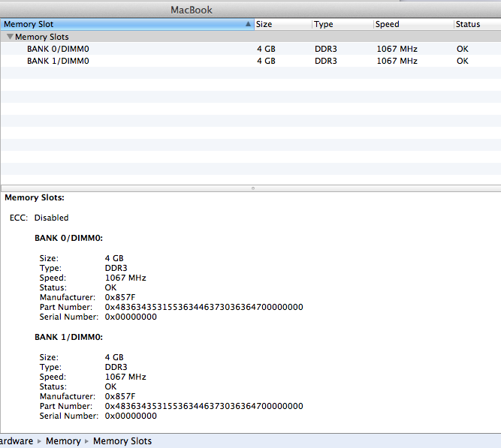Open Hardware in the path bar
Viewport: 501px width, 448px height.
(x=17, y=441)
